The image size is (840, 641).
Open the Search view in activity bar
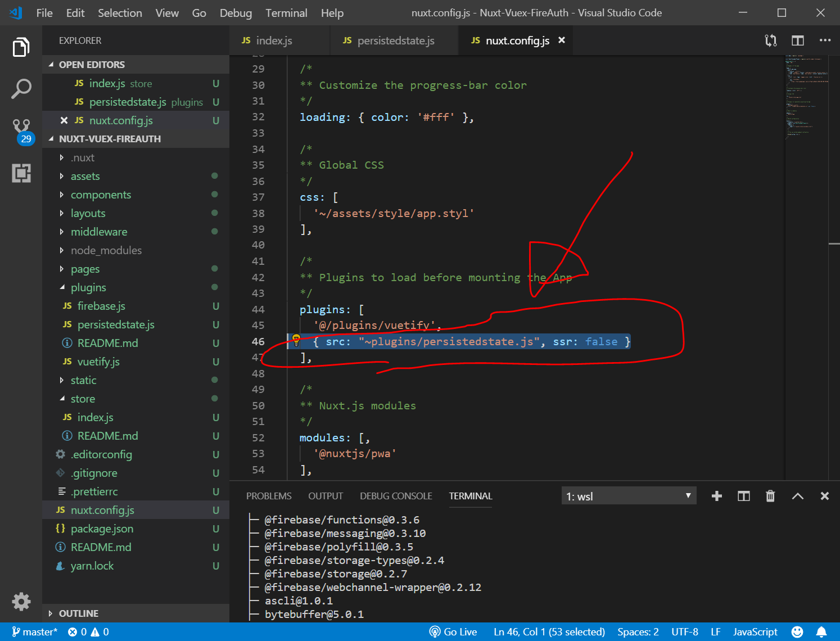click(x=21, y=89)
